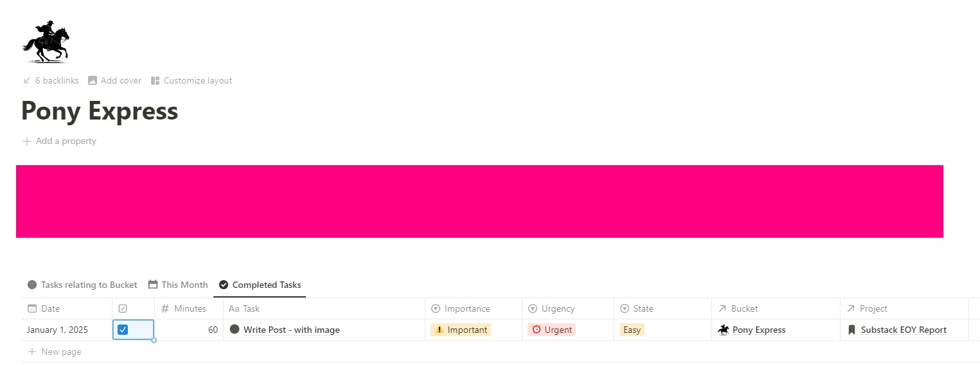Click the select icon in Urgency header

532,308
